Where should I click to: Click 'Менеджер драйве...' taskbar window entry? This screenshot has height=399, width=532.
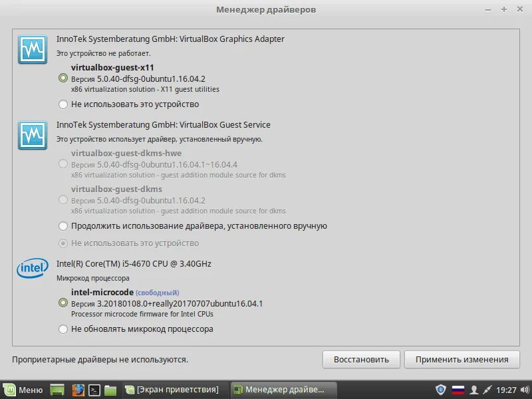click(x=284, y=390)
